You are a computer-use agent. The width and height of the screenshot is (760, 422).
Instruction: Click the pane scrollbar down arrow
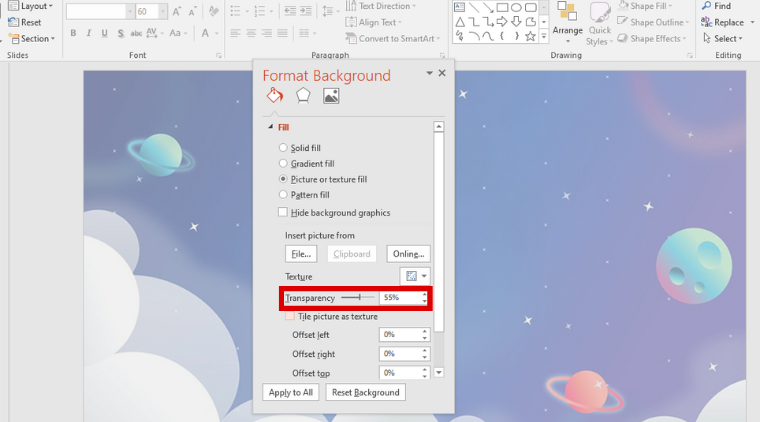coord(439,372)
